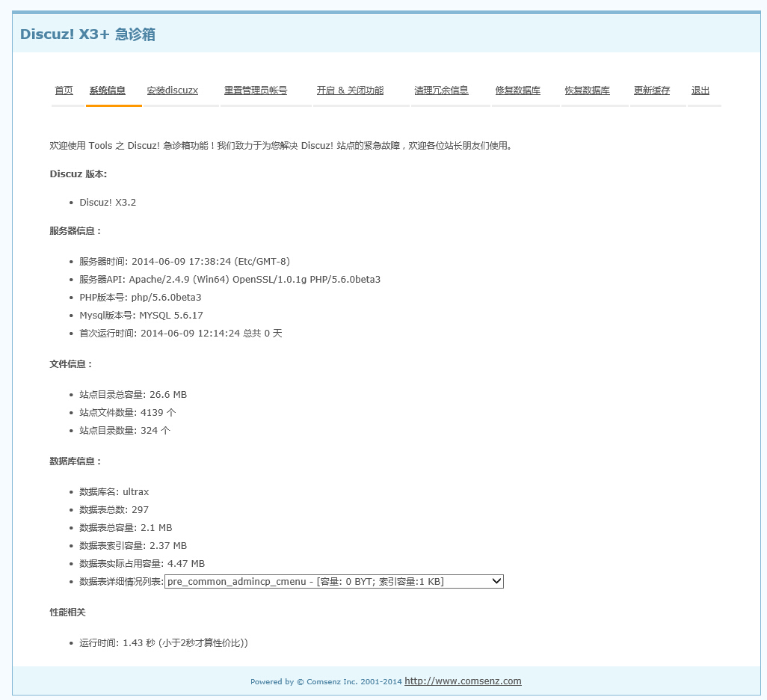Click the Discuz 版本 heading

[78, 174]
